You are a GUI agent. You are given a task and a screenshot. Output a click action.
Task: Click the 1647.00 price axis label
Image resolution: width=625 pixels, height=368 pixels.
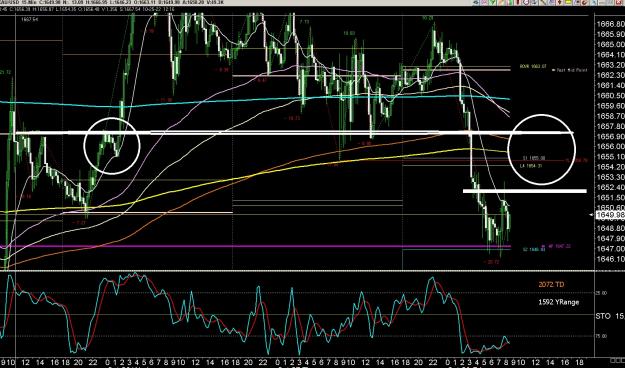[611, 249]
